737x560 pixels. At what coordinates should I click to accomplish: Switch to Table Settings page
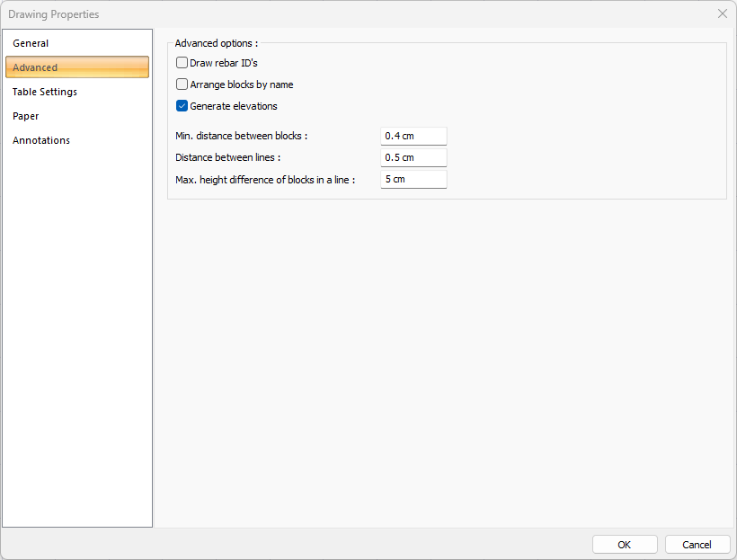(x=45, y=92)
